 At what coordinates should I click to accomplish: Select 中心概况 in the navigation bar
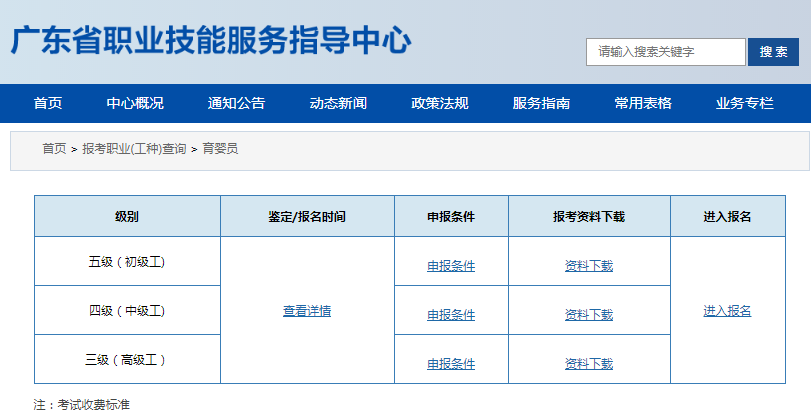coord(135,103)
